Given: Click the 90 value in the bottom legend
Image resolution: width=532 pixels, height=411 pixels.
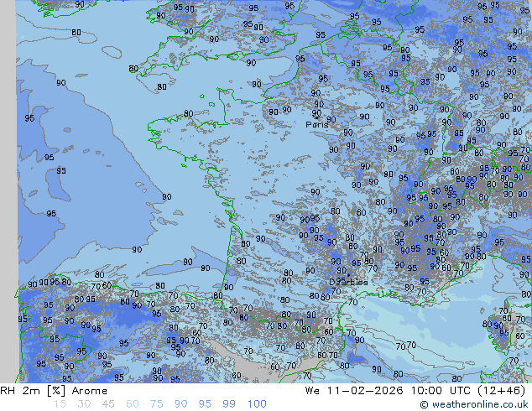Looking at the screenshot, I should tap(180, 404).
